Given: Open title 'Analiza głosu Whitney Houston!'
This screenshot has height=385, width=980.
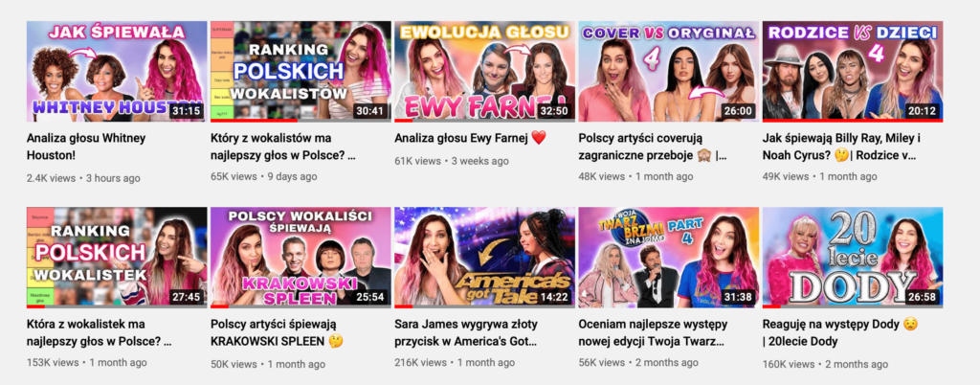Looking at the screenshot, I should pos(86,147).
